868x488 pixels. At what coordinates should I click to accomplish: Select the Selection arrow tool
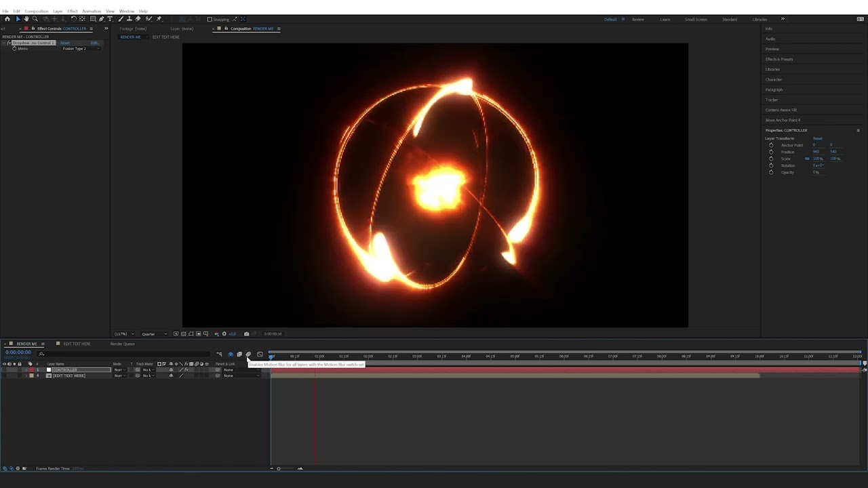[x=18, y=19]
